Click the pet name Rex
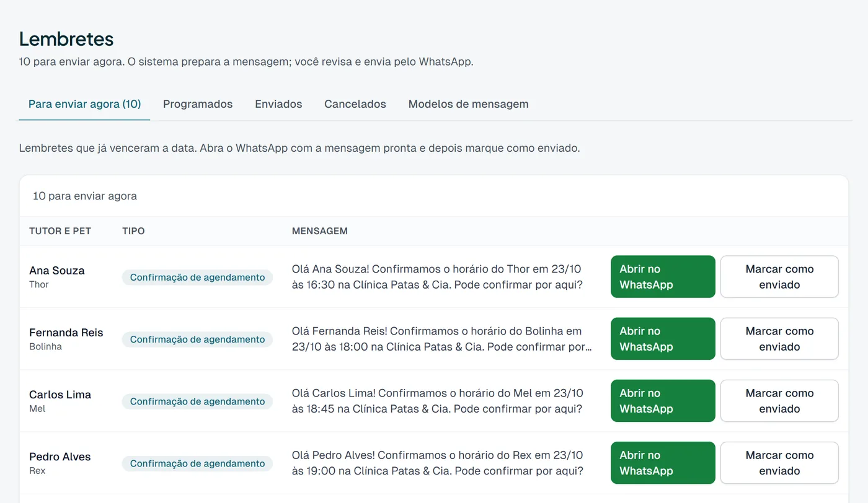The height and width of the screenshot is (503, 868). pyautogui.click(x=37, y=471)
